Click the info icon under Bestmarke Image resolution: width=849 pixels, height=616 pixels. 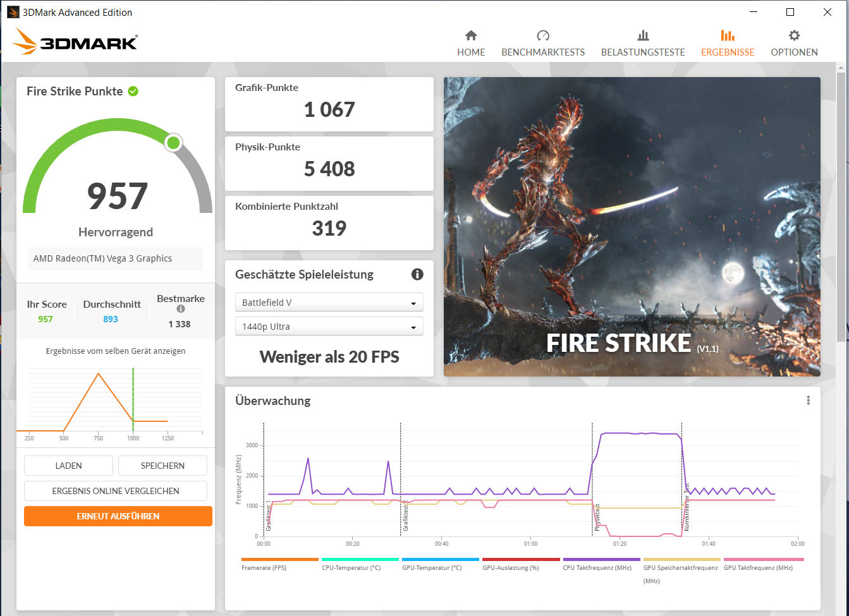[181, 309]
